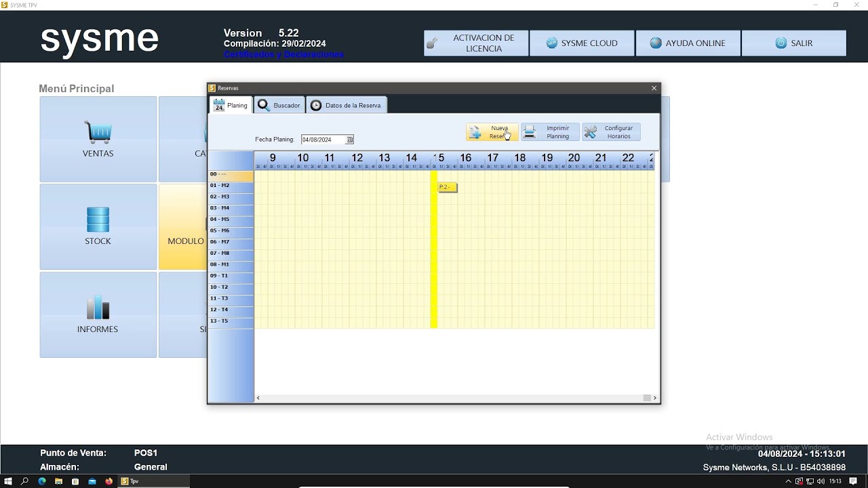Image resolution: width=868 pixels, height=488 pixels.
Task: Click the bar chart icon in INFORMES
Action: 98,308
